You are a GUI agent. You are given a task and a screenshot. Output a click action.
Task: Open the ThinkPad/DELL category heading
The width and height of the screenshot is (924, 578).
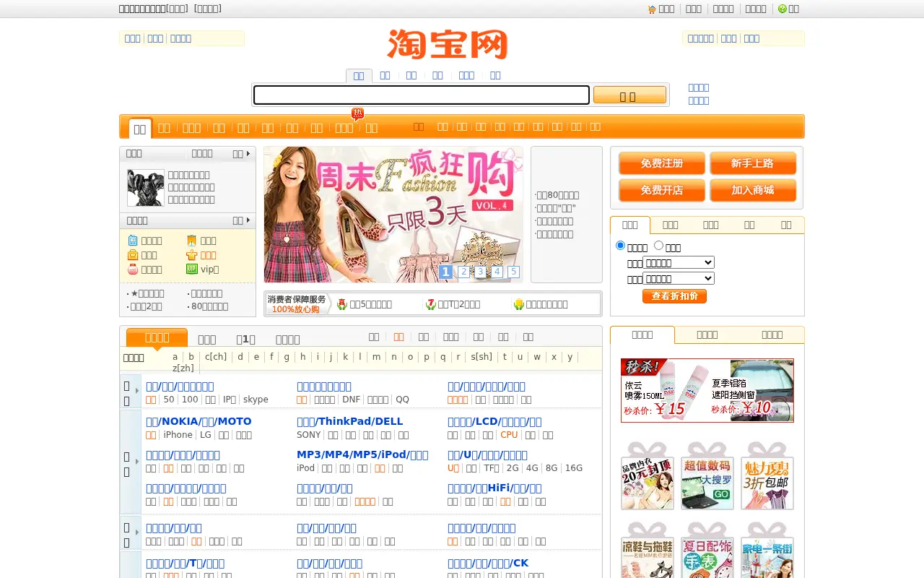point(349,421)
